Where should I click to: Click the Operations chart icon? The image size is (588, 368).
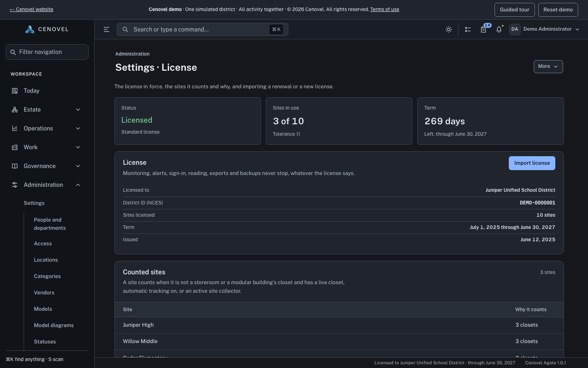pyautogui.click(x=15, y=128)
